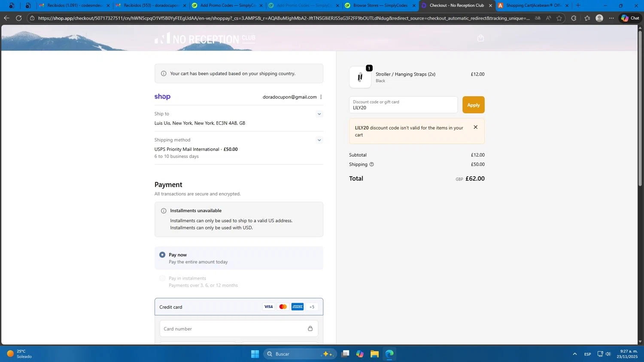Open the shopping bag cart icon

point(480,38)
